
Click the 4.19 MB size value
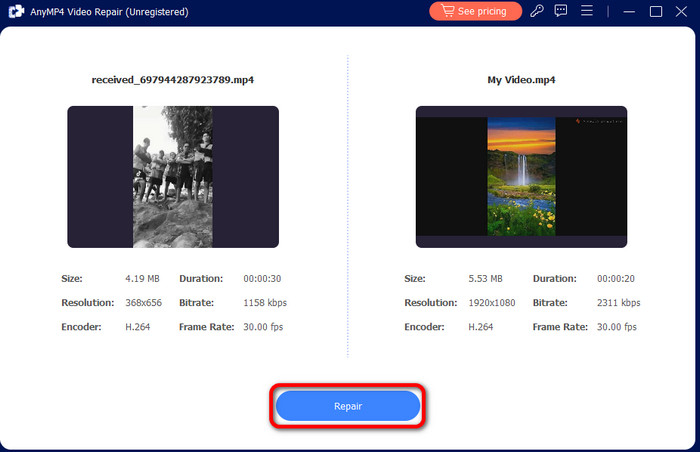[142, 279]
